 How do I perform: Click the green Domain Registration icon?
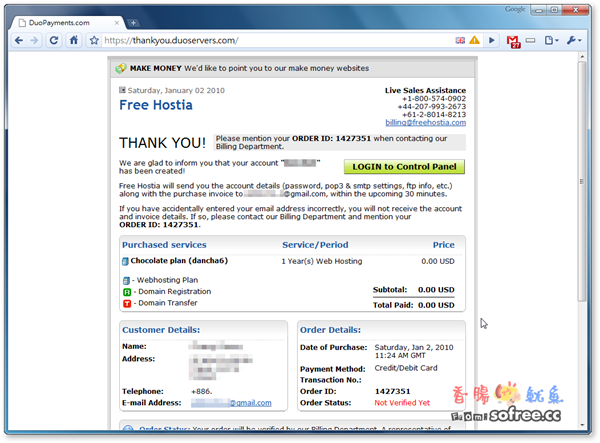(127, 292)
